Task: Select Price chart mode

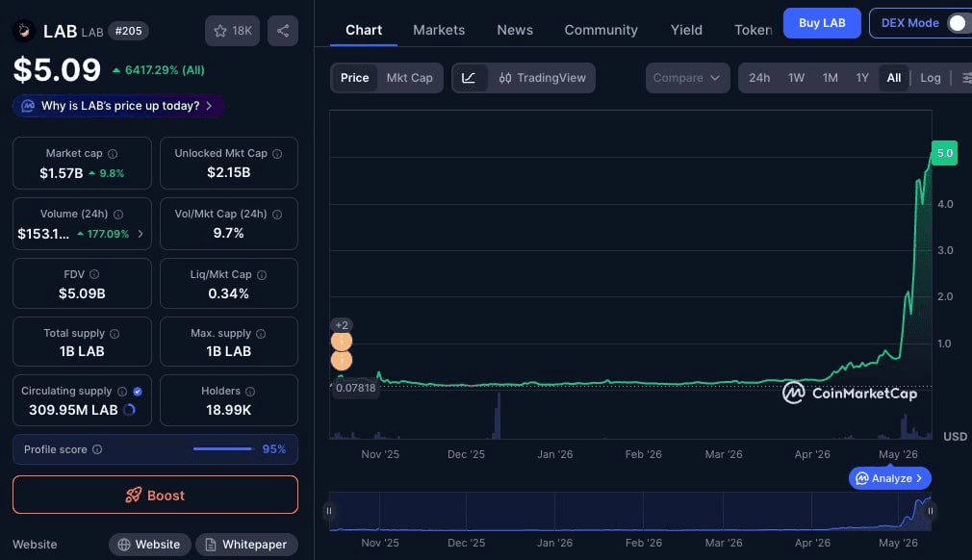Action: (x=354, y=78)
